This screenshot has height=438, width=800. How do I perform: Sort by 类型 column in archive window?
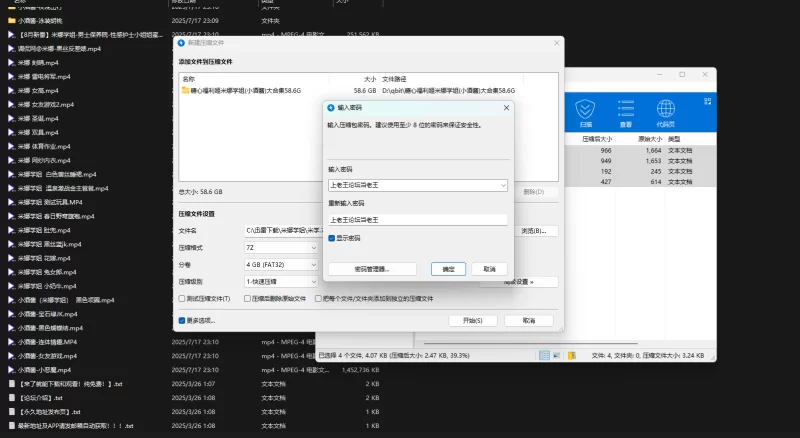674,139
